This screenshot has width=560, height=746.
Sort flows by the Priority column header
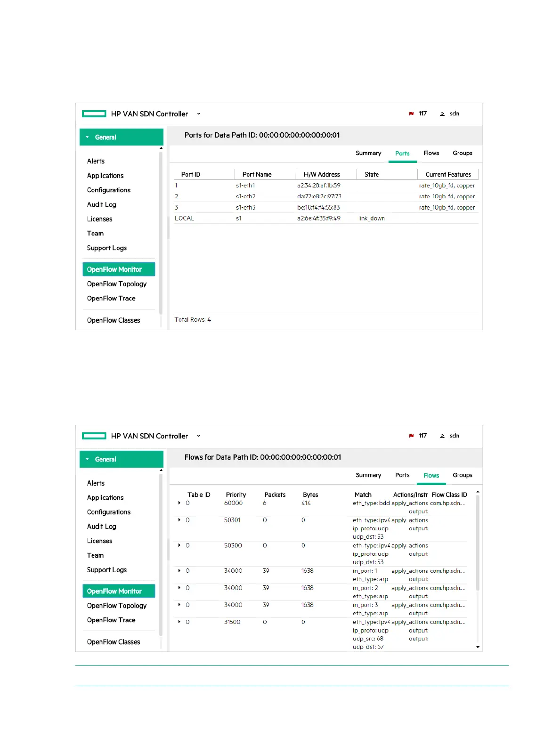(236, 495)
